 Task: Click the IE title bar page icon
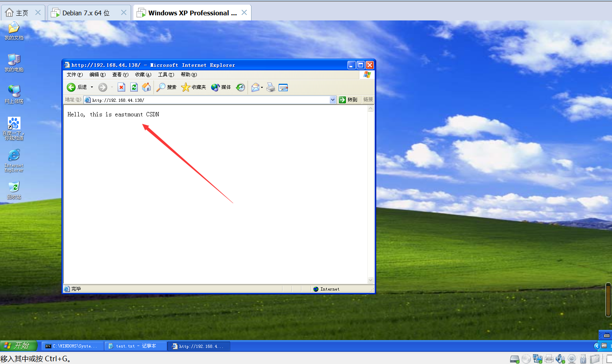click(x=67, y=65)
